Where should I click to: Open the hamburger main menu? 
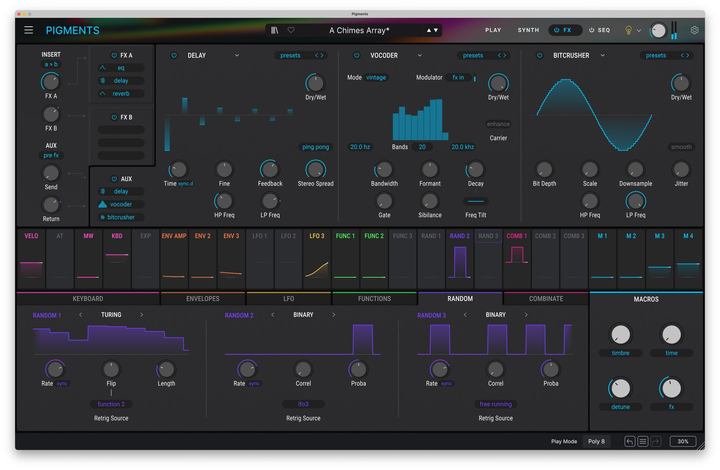point(28,30)
